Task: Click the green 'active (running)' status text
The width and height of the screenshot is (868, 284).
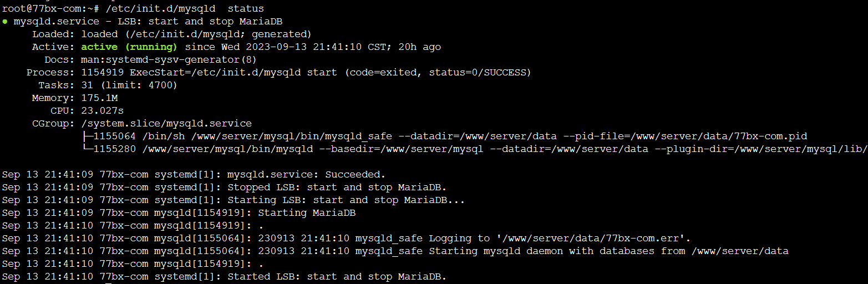Action: [x=129, y=47]
